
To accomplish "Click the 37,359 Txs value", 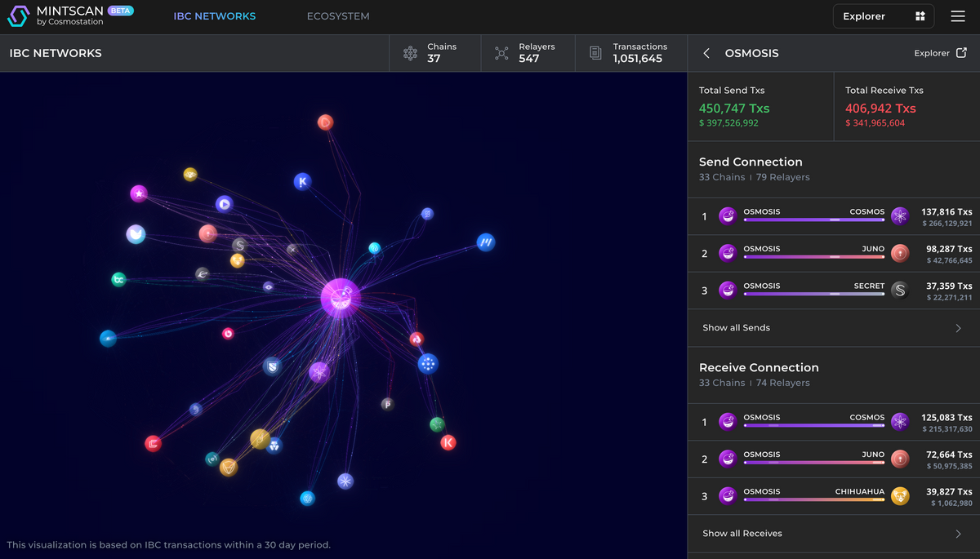I will [x=949, y=286].
